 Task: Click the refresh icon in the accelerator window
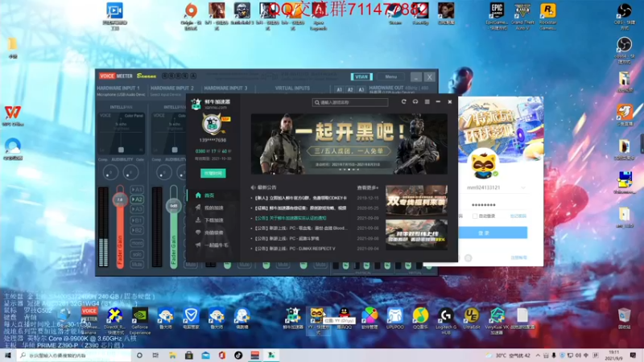[404, 102]
